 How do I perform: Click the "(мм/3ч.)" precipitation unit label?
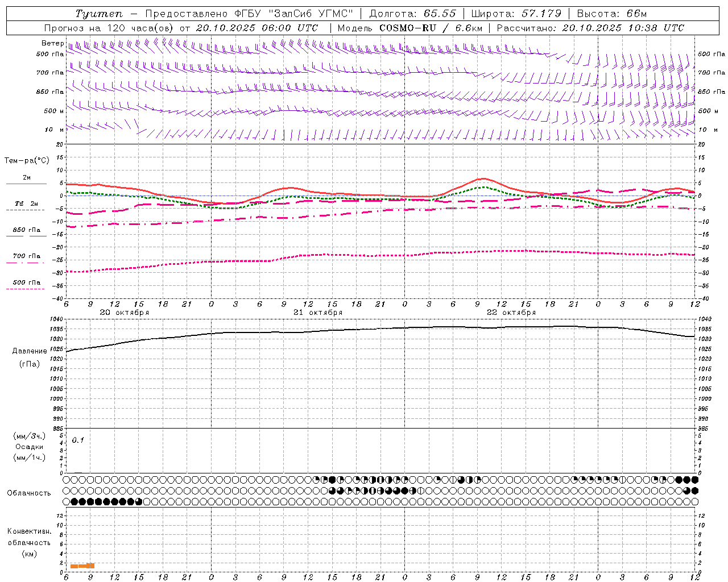click(29, 436)
